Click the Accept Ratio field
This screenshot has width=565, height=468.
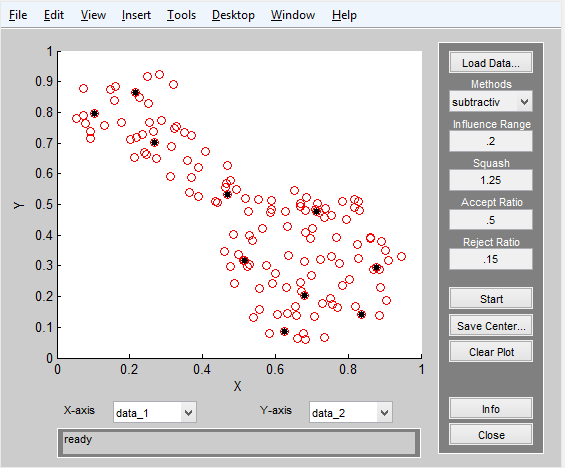(x=491, y=219)
